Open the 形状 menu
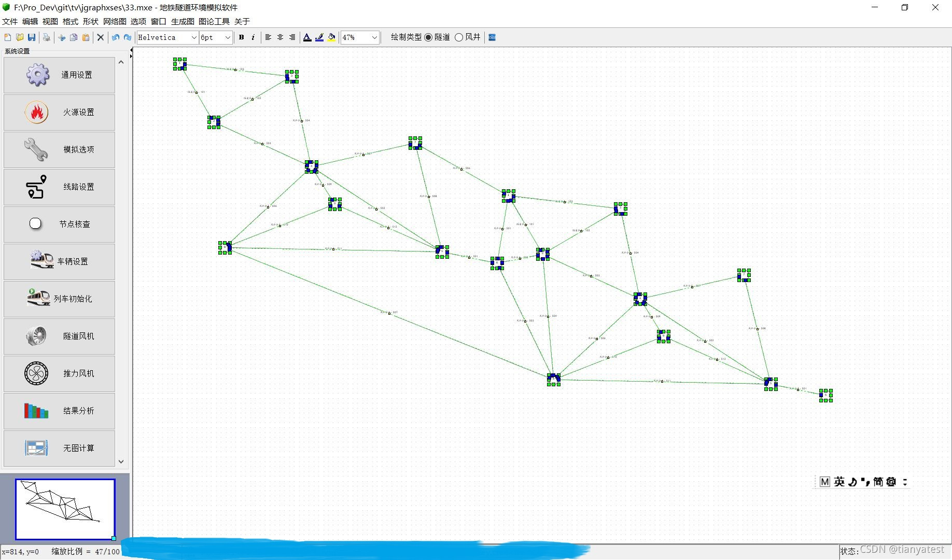Screen dimensions: 952x560 [91, 21]
